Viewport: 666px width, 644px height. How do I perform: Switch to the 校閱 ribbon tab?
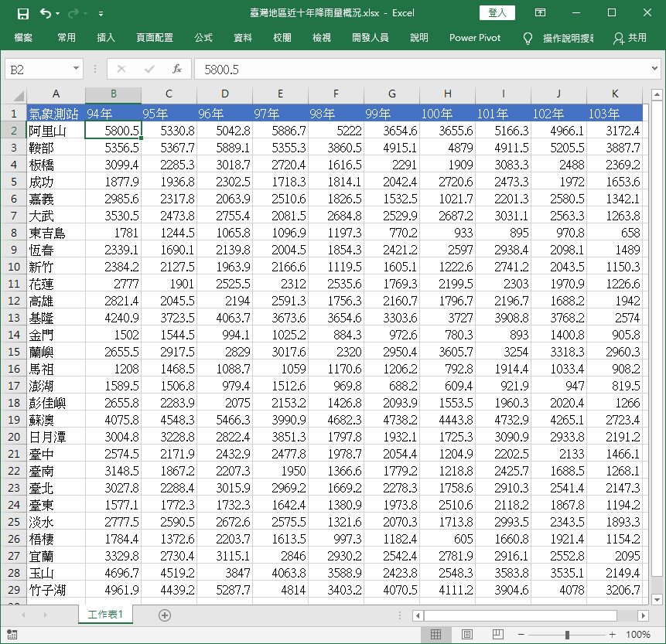pyautogui.click(x=282, y=38)
